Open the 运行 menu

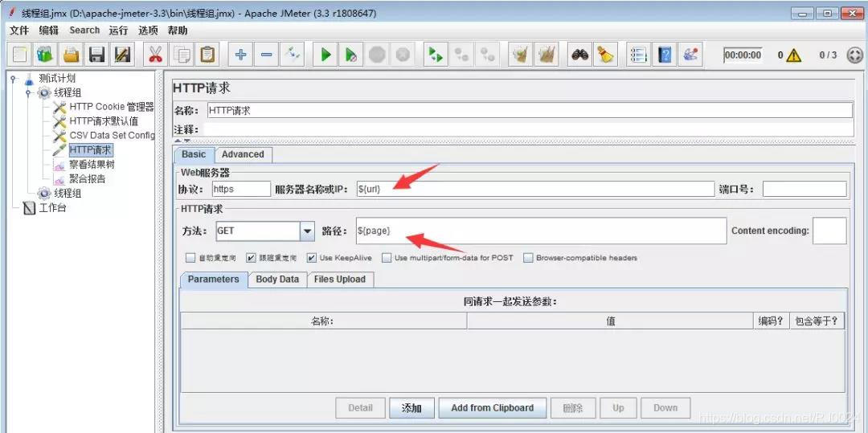(x=118, y=31)
